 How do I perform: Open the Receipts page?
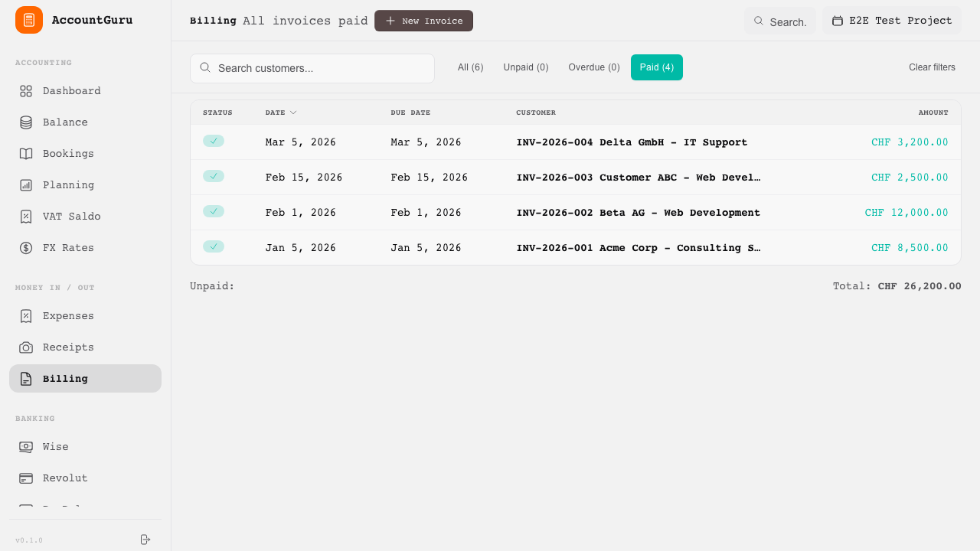coord(67,347)
